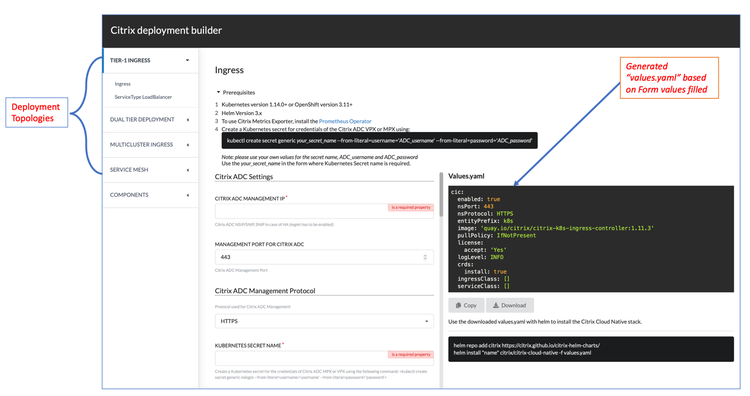Focus the Kubernetes Secret Name field
The image size is (750, 396).
(324, 358)
